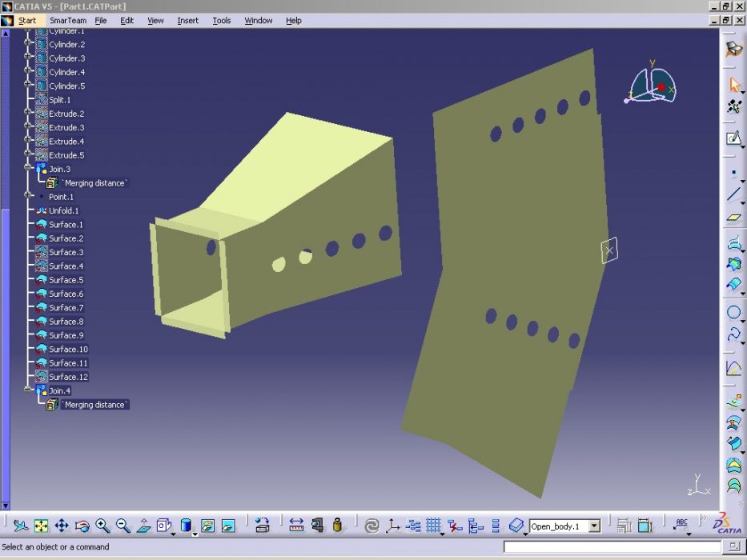
Task: Choose the Line tool in right toolbar
Action: [x=733, y=194]
